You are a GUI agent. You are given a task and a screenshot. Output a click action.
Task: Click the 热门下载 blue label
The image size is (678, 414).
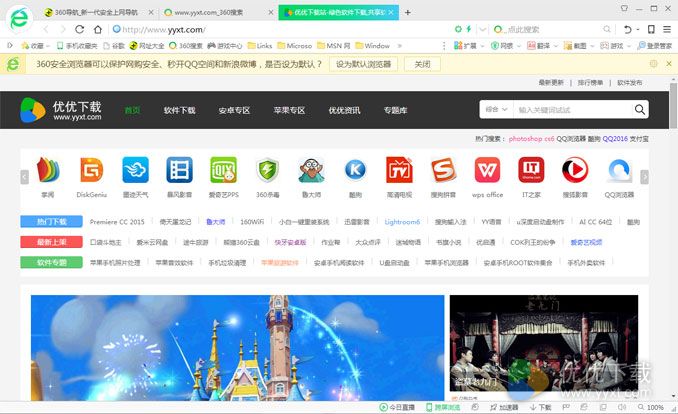pos(51,221)
